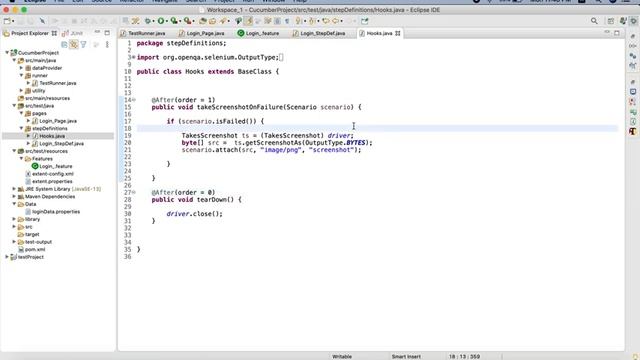640x360 pixels.
Task: Click the Run button in the toolbar
Action: click(161, 21)
